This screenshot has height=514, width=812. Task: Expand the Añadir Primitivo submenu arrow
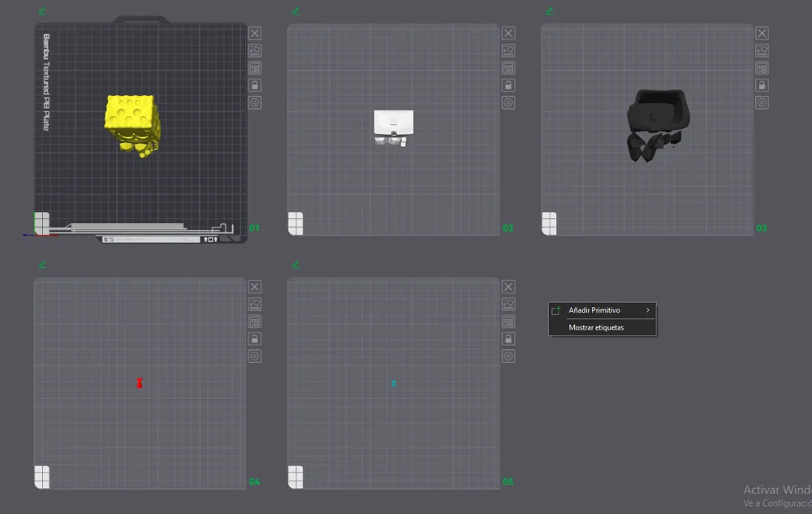coord(648,310)
